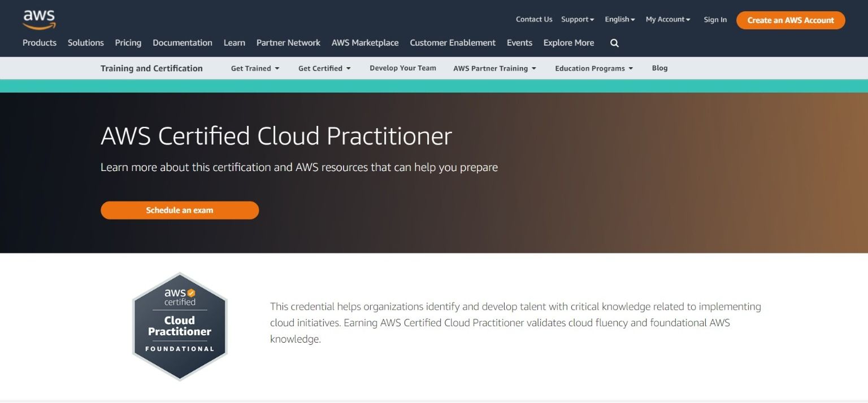The image size is (868, 403).
Task: Go to Training and Certification home
Action: click(151, 68)
